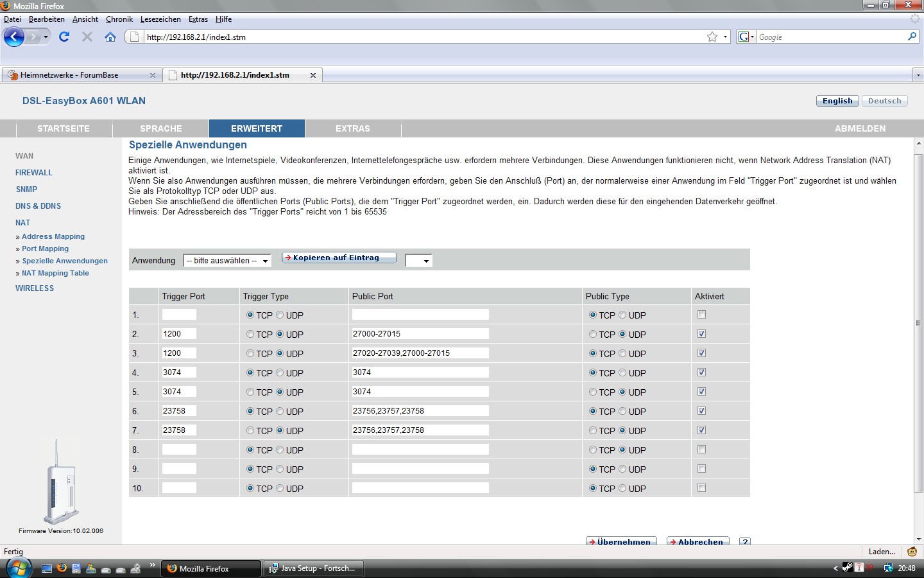Launch Firefox from quick launch icon
This screenshot has height=578, width=924.
click(62, 568)
